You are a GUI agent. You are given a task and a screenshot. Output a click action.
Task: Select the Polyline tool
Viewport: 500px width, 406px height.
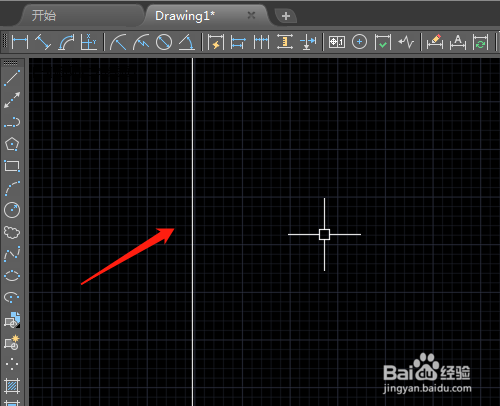(12, 122)
